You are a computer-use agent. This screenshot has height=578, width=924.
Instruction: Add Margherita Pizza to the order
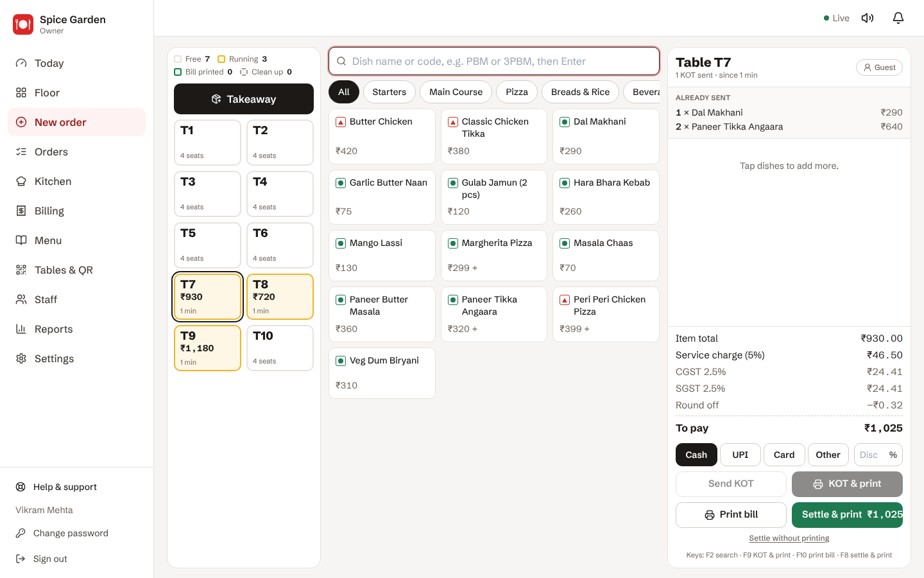(x=493, y=255)
